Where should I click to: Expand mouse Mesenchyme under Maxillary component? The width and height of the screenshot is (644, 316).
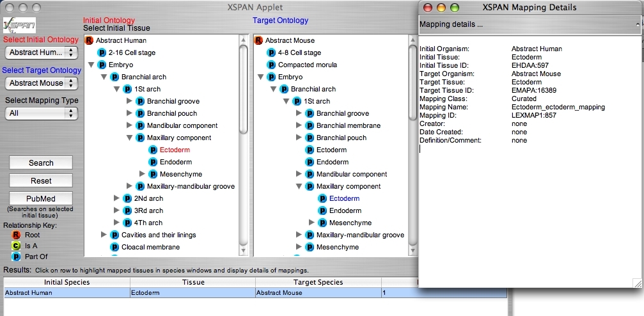311,223
